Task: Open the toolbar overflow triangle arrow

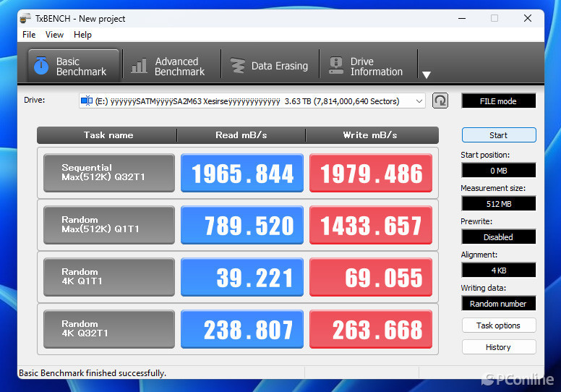Action: tap(426, 74)
